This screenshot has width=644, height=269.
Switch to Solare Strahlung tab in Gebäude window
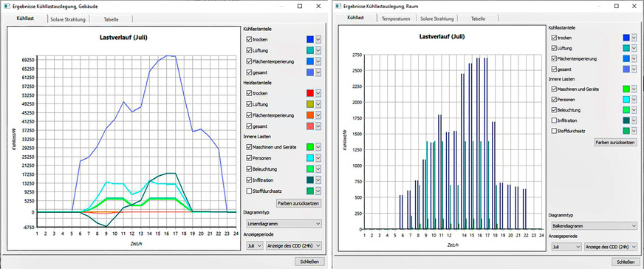tap(68, 19)
